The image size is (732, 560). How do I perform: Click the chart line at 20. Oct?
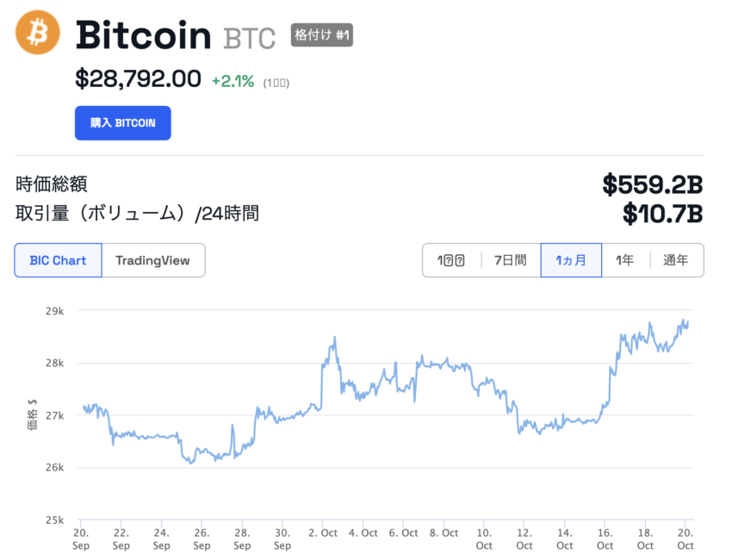pyautogui.click(x=685, y=324)
